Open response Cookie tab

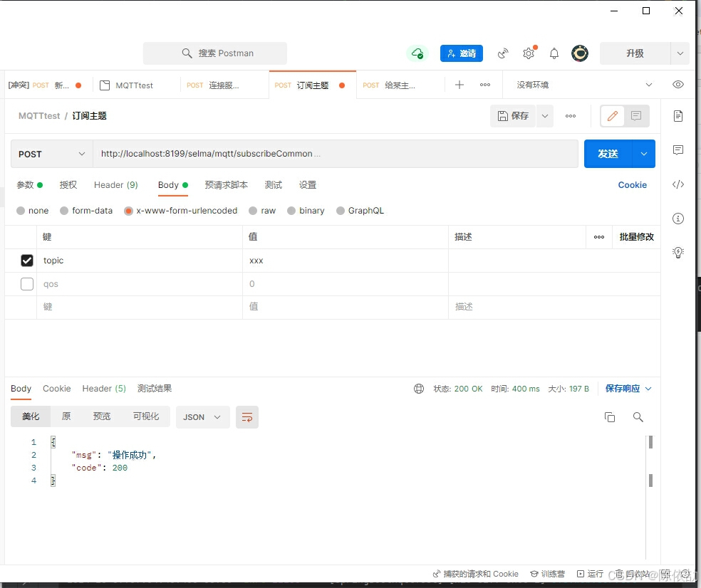[x=57, y=389]
